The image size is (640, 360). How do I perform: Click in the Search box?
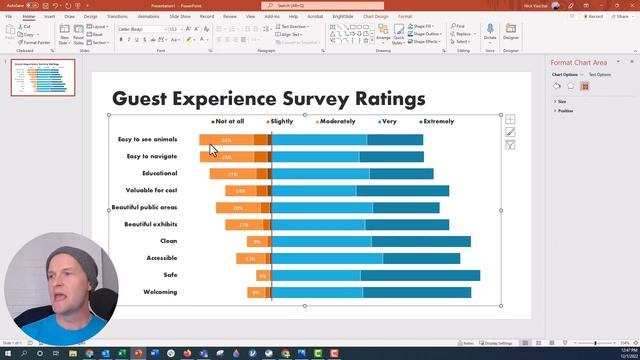[x=322, y=6]
